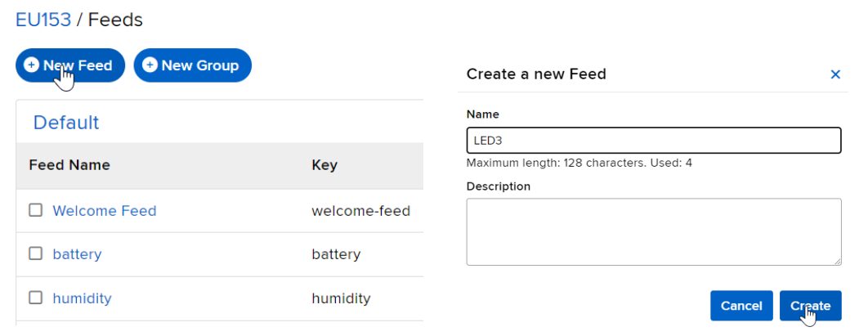The width and height of the screenshot is (868, 336).
Task: Sort by Feed Name column header
Action: pos(69,165)
